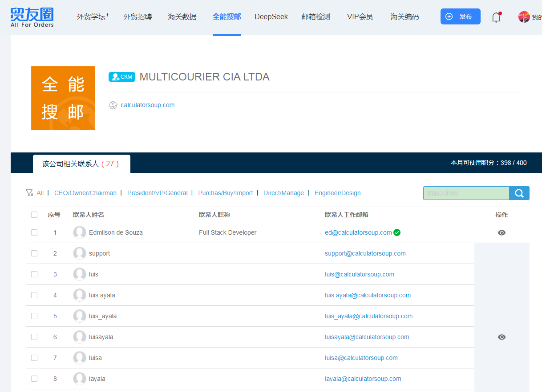Click the job title search field
The width and height of the screenshot is (542, 392).
coord(466,193)
